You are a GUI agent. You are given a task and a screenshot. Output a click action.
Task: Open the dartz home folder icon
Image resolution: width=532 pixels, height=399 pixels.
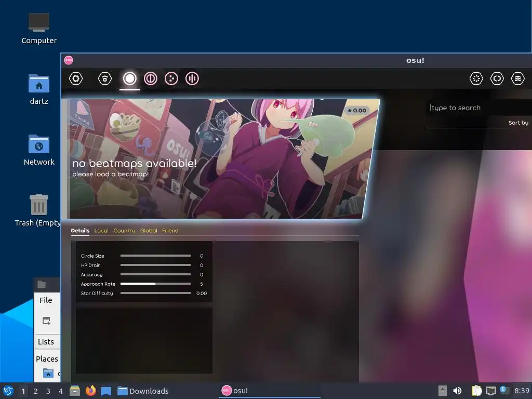39,89
